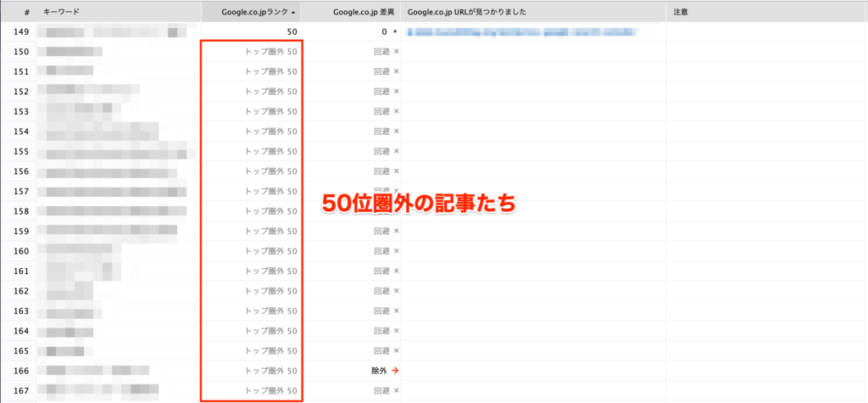
Task: Click the 注意 column header
Action: tap(766, 12)
